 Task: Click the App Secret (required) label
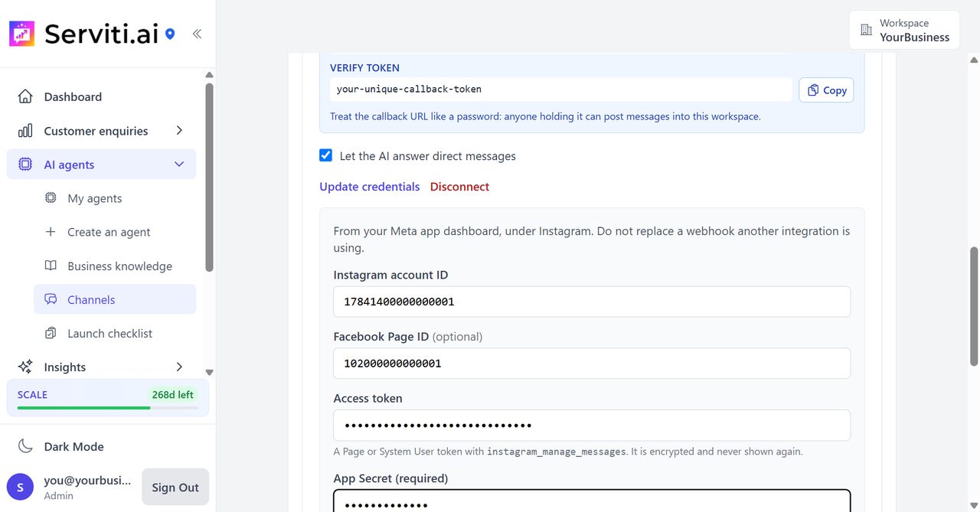(x=390, y=478)
